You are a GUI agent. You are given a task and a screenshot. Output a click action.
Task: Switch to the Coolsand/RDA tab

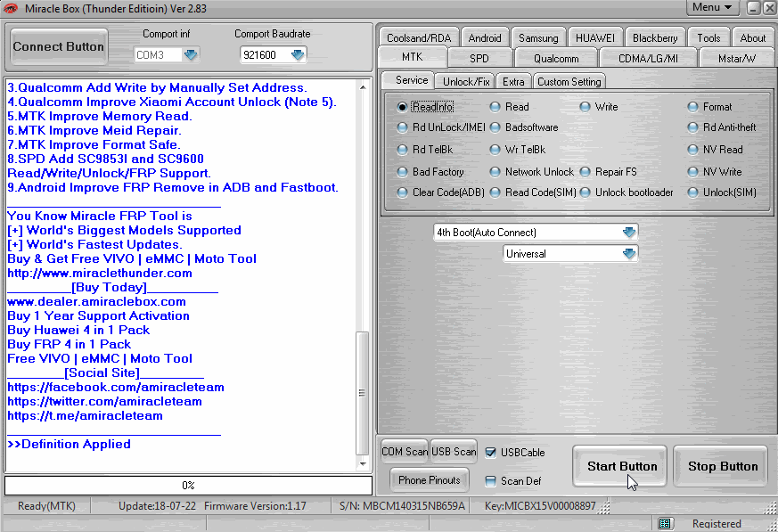pos(419,37)
